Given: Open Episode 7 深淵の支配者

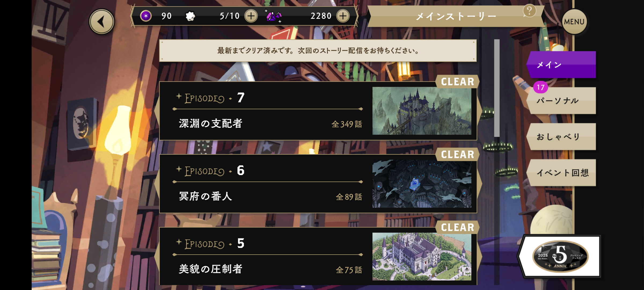Looking at the screenshot, I should 318,111.
